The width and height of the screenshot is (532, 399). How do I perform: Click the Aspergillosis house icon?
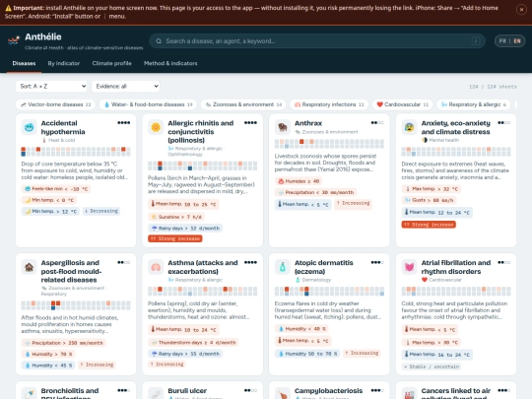click(x=30, y=267)
